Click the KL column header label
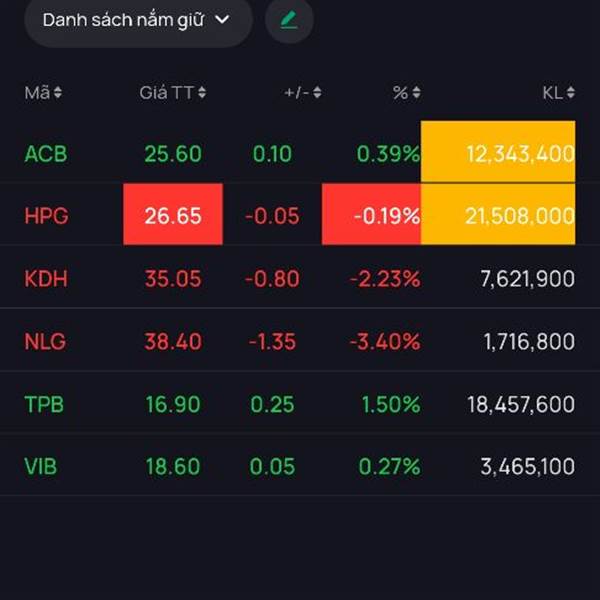Screen dimensions: 600x600 coord(552,93)
